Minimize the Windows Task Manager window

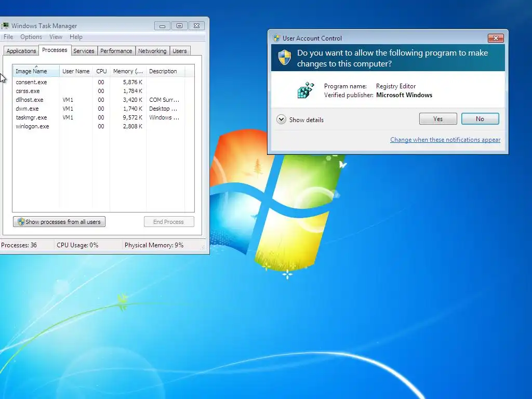click(x=162, y=26)
